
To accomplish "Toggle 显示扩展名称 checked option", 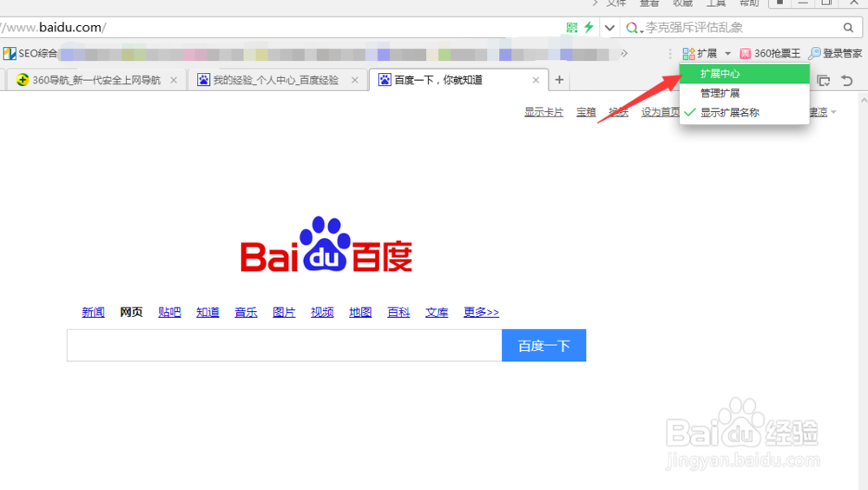I will (745, 113).
